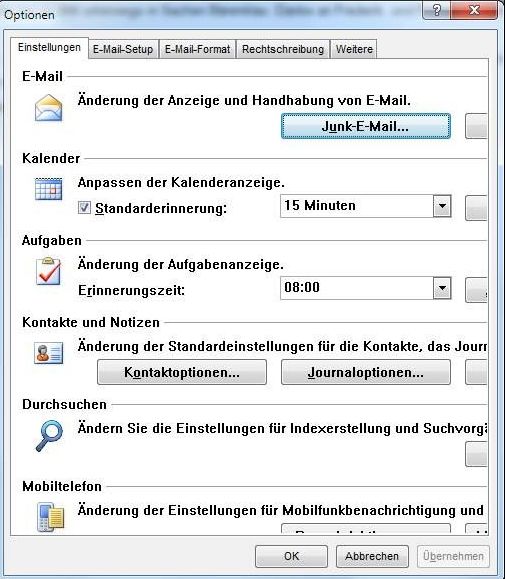Confirm the dialog with OK

click(x=291, y=556)
